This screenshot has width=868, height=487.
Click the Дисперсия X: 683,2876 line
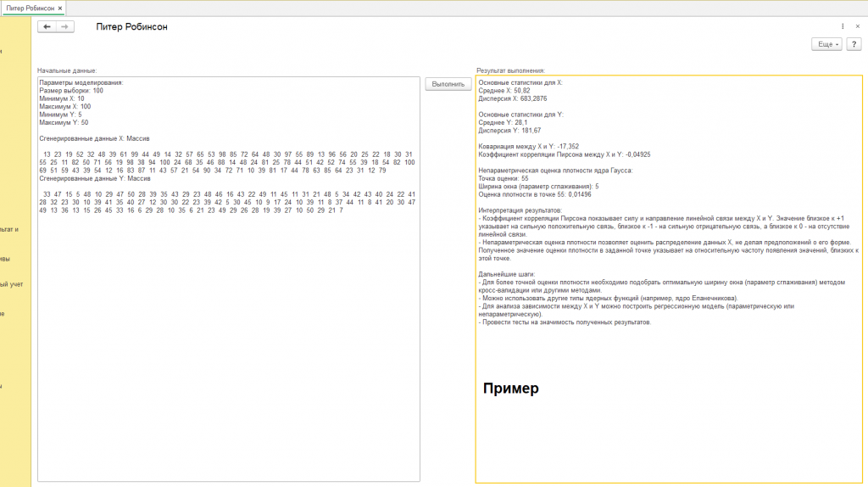click(x=513, y=98)
